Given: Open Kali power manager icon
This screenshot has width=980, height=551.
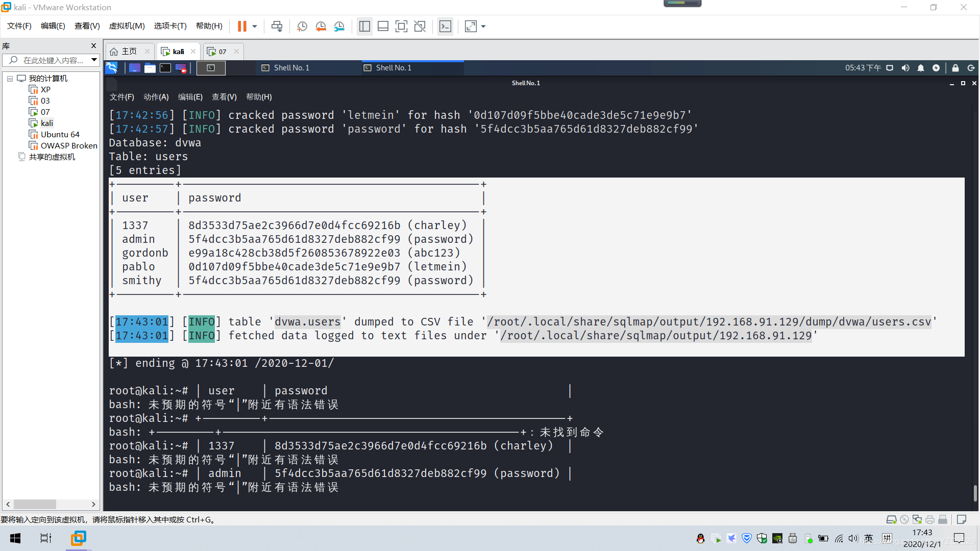Looking at the screenshot, I should tap(936, 68).
